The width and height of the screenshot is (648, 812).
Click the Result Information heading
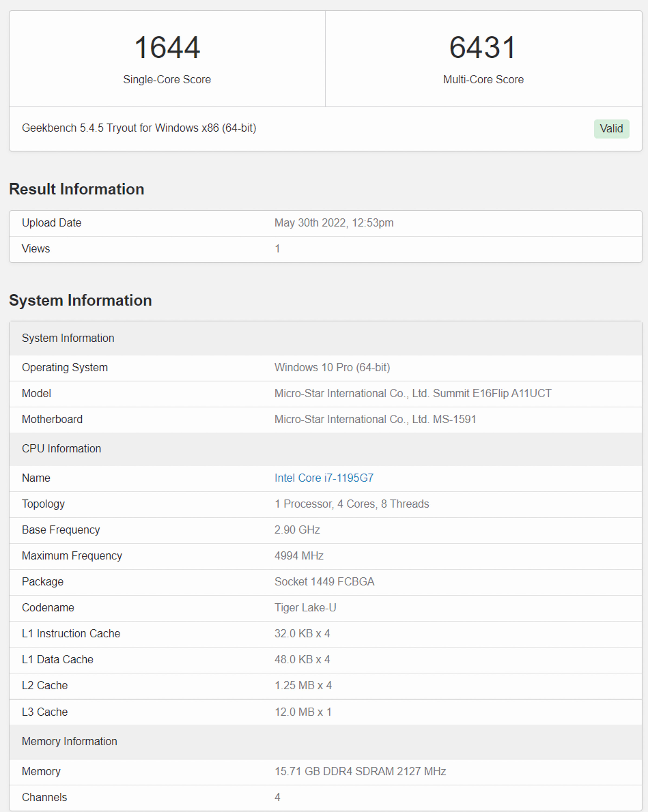pyautogui.click(x=77, y=189)
